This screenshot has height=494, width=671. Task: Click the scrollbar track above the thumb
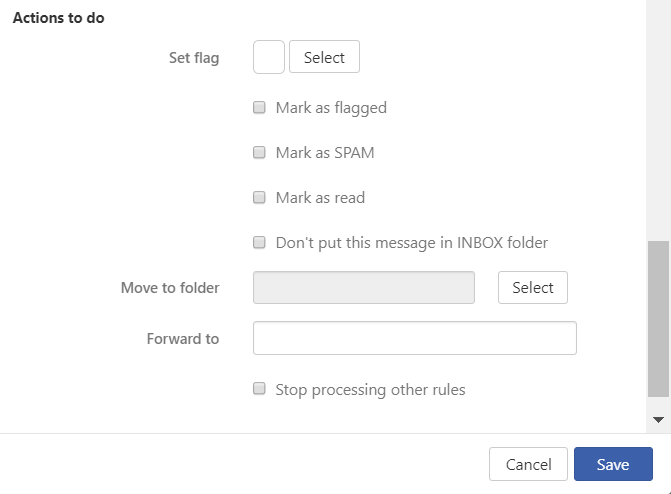(658, 120)
